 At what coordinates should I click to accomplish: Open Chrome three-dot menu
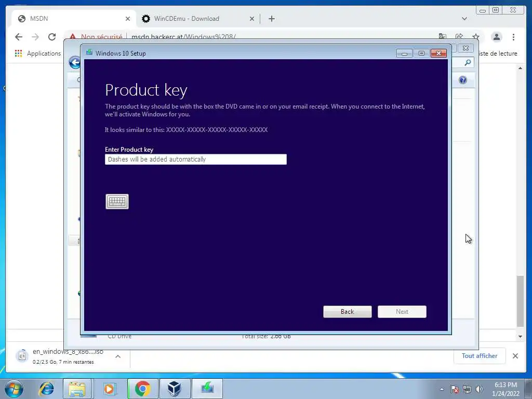(513, 37)
